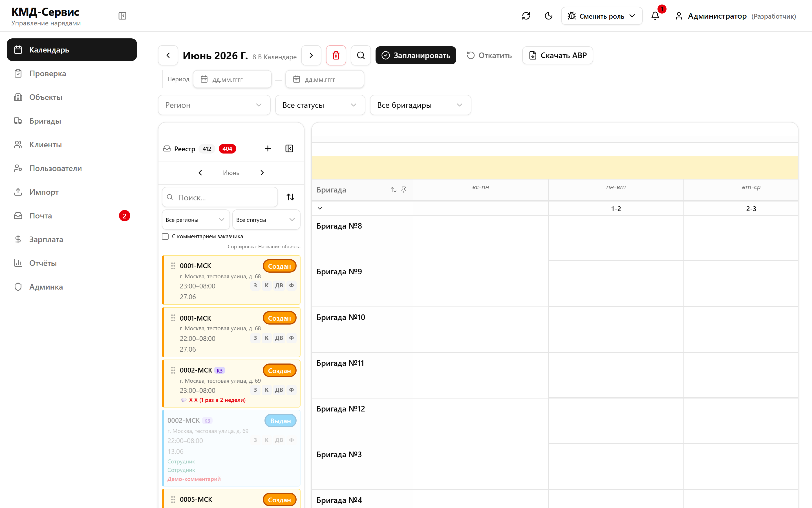This screenshot has height=508, width=812.
Task: Toggle ДВ tag on 0001-МСК 23:00 card
Action: 279,285
